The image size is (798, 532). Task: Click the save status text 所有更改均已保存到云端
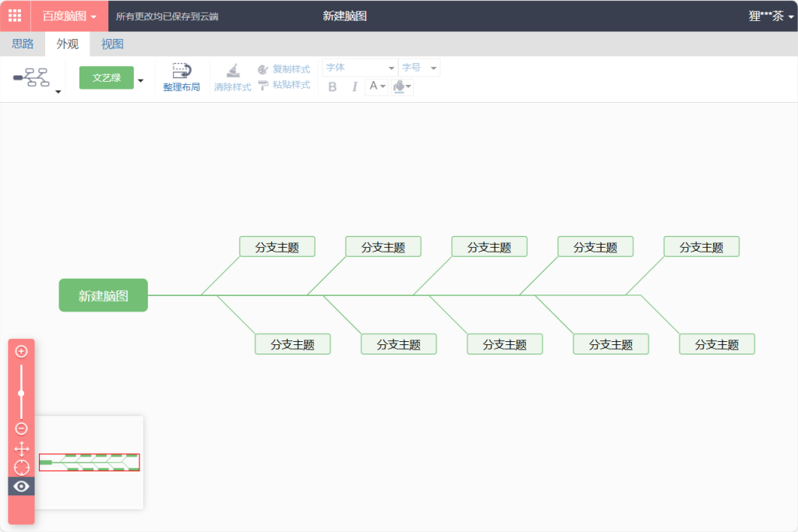pyautogui.click(x=167, y=16)
